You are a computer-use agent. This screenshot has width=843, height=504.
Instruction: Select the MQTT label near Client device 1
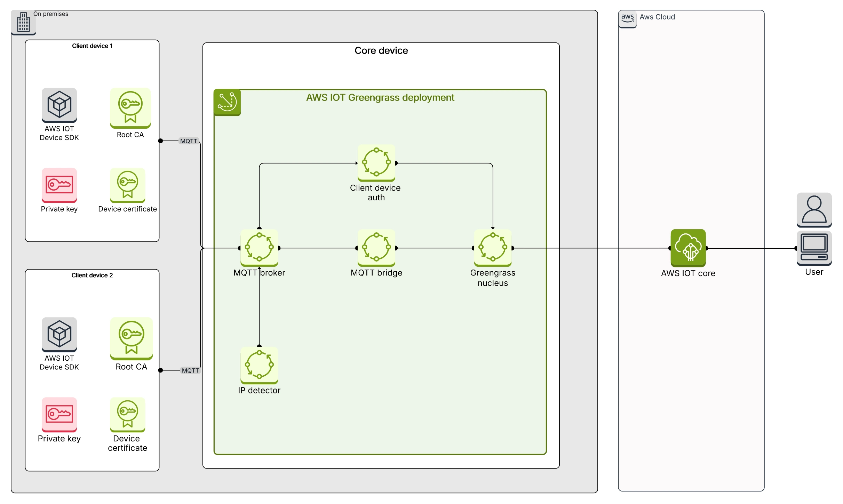click(x=188, y=141)
